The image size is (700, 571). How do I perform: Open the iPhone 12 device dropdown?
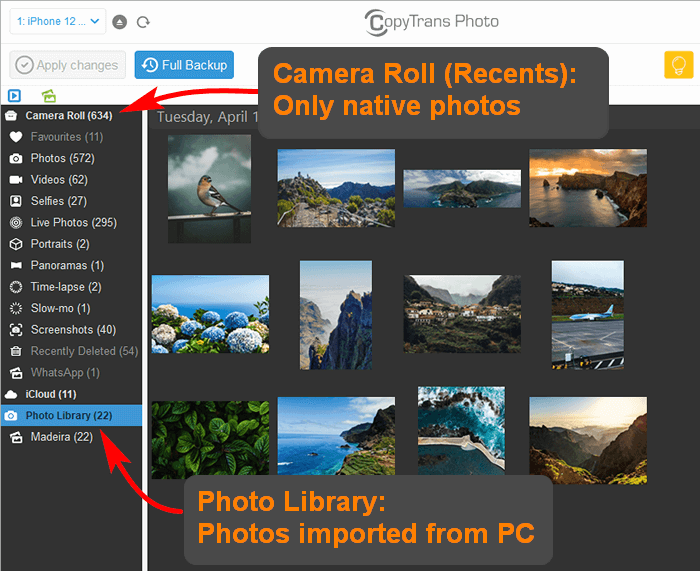pyautogui.click(x=58, y=21)
